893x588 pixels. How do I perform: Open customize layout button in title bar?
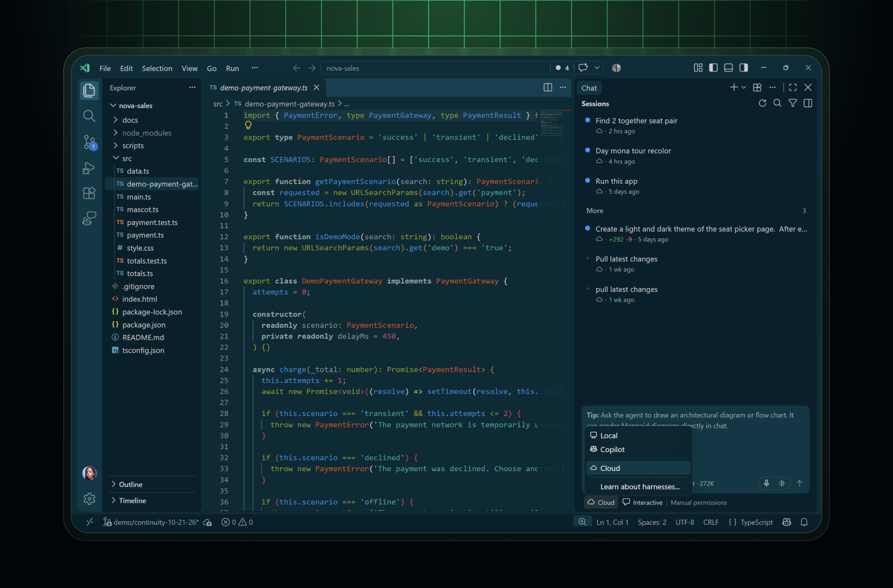698,68
